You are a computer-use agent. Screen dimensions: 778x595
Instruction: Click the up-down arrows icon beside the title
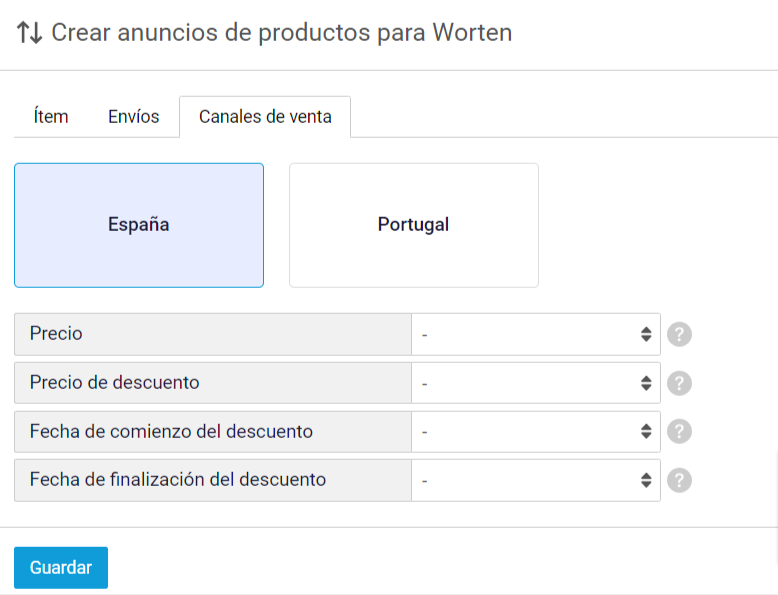(29, 33)
